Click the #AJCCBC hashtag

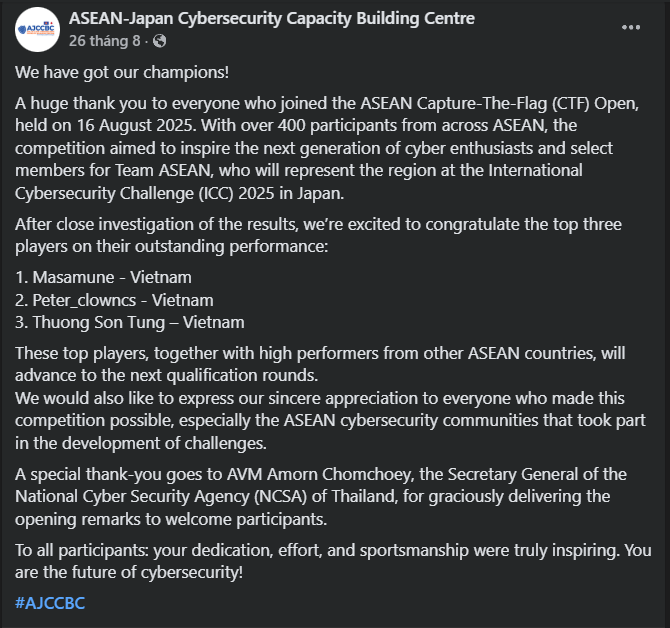[x=51, y=603]
